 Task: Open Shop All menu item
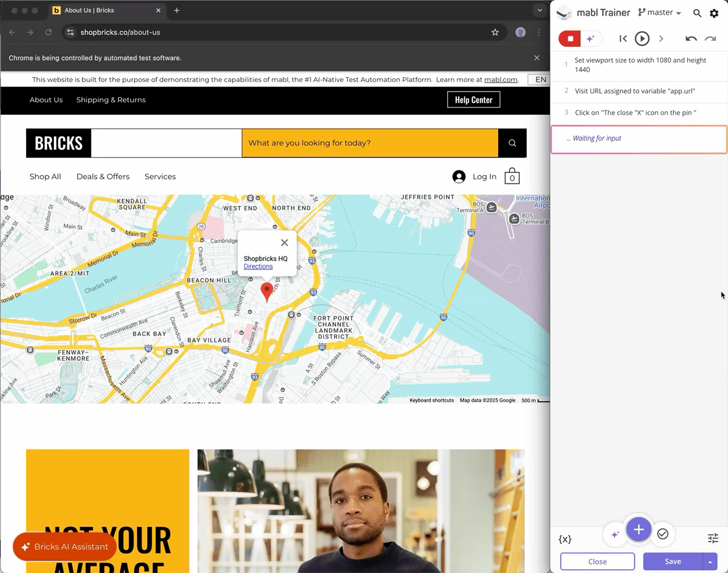click(x=45, y=177)
